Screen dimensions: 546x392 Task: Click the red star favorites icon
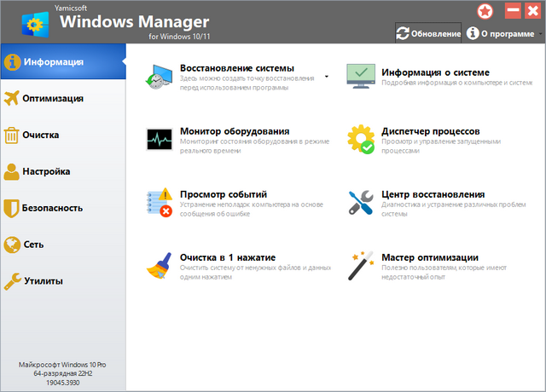[x=485, y=11]
